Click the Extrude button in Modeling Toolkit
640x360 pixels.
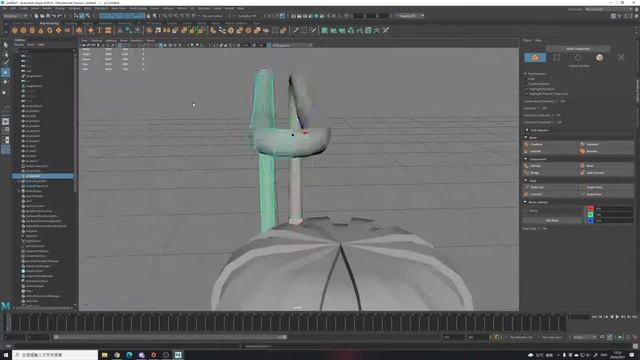point(551,166)
